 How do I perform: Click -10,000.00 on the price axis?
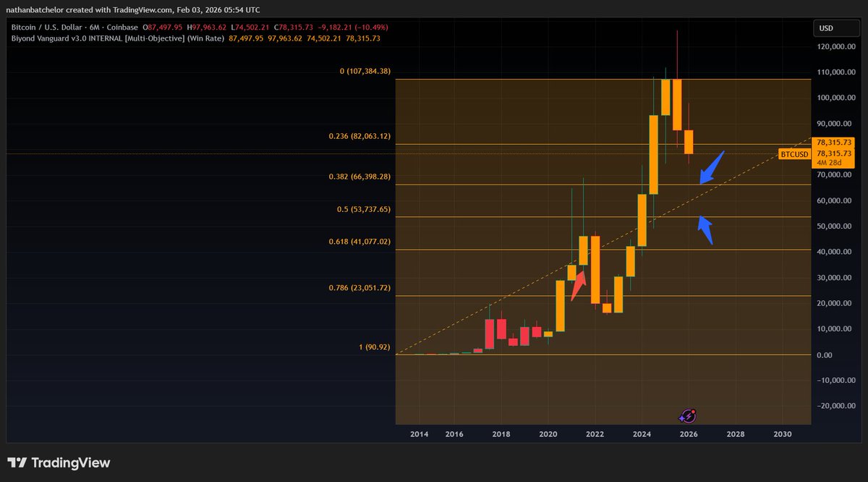click(x=835, y=381)
